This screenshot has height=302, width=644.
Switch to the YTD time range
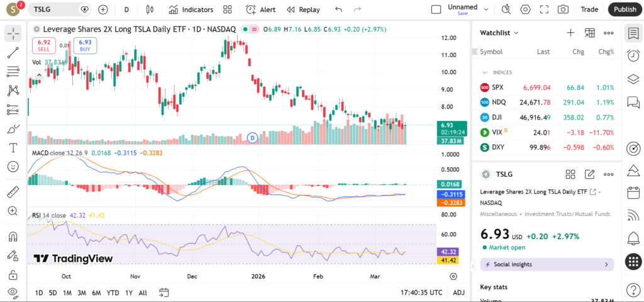pos(113,293)
